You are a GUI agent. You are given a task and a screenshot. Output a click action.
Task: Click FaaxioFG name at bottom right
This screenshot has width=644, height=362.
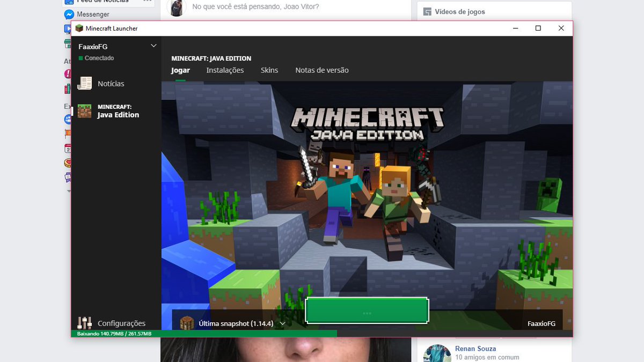[541, 324]
